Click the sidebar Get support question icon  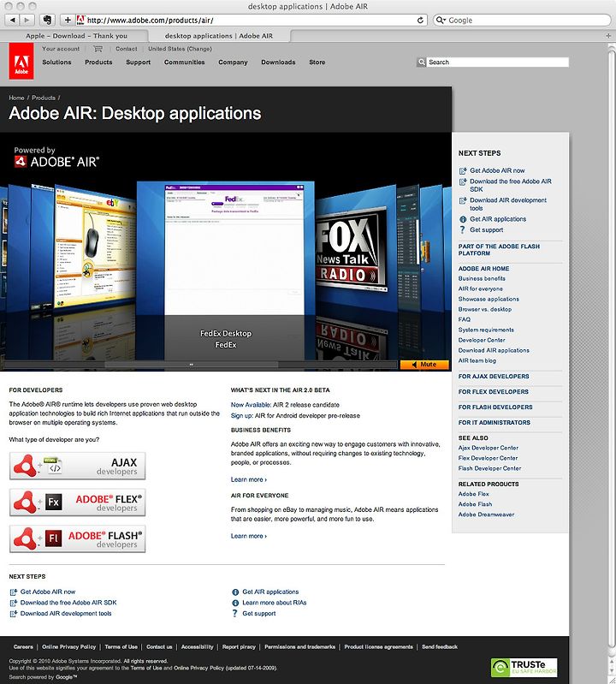[463, 230]
